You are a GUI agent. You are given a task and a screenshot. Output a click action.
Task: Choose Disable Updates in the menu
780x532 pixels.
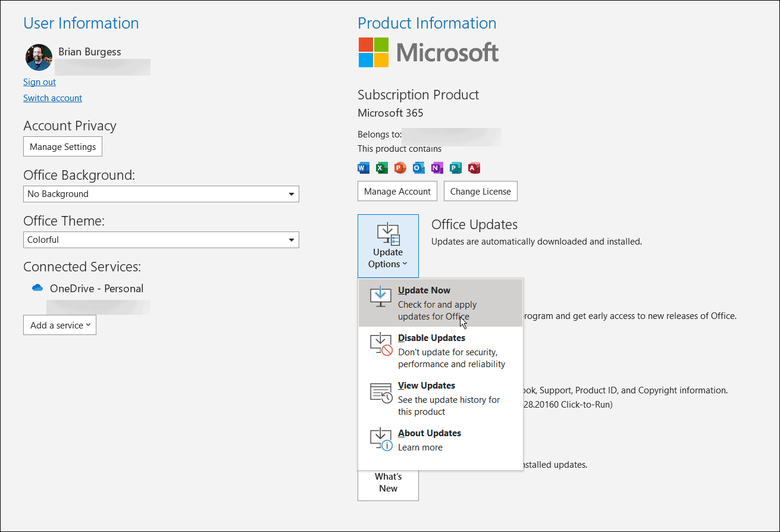point(431,338)
